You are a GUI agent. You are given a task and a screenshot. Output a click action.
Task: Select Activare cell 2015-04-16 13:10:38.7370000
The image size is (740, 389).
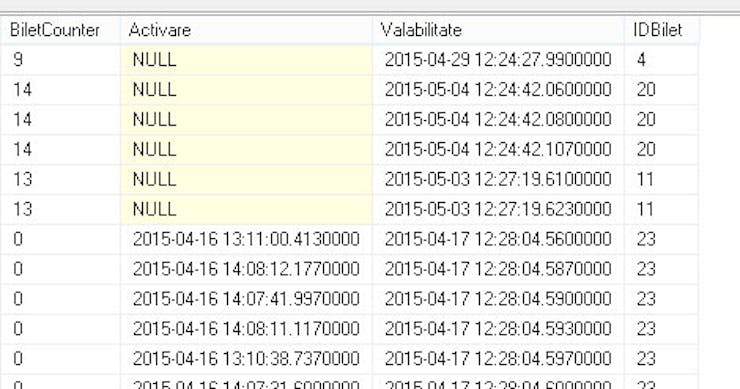click(x=246, y=359)
